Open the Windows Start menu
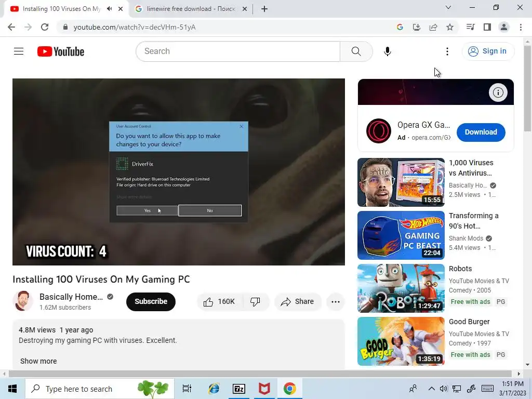Screen dimensions: 532x399 tap(12, 389)
